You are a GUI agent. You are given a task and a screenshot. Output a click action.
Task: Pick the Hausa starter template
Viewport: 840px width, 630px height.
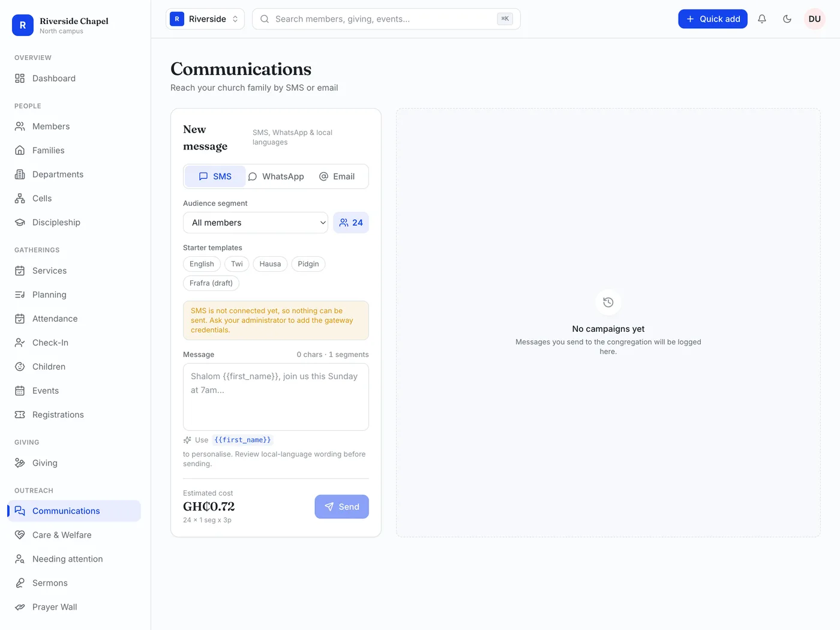coord(270,264)
